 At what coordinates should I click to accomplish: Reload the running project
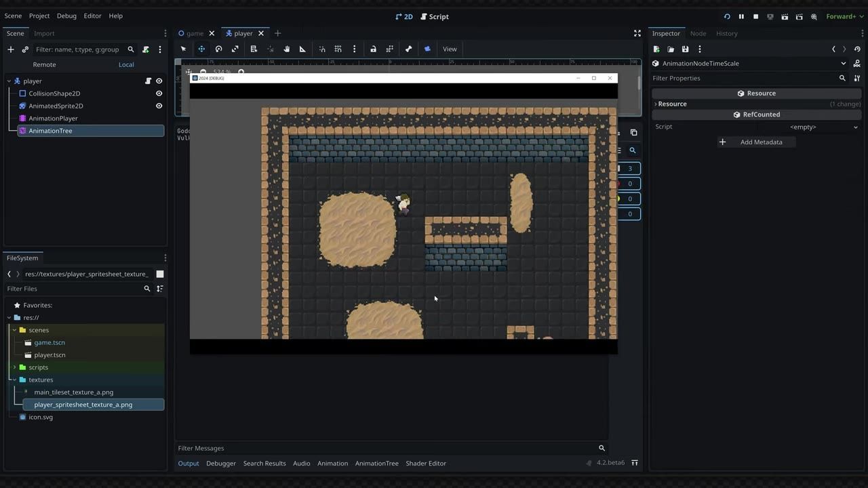coord(727,16)
